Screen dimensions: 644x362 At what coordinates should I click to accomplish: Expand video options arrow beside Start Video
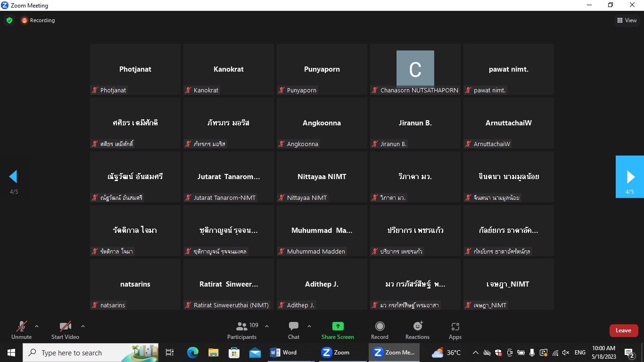tap(83, 326)
